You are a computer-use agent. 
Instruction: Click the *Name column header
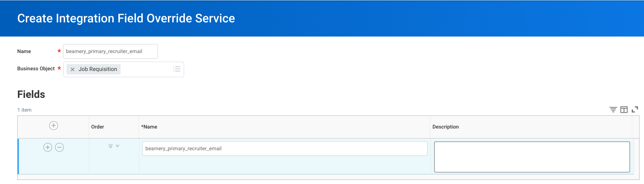[149, 127]
